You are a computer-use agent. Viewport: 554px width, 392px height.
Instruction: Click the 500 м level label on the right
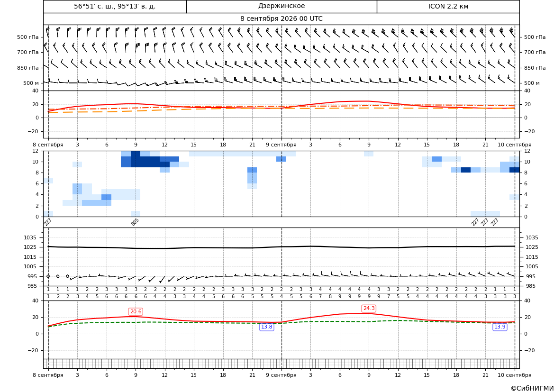pos(532,83)
